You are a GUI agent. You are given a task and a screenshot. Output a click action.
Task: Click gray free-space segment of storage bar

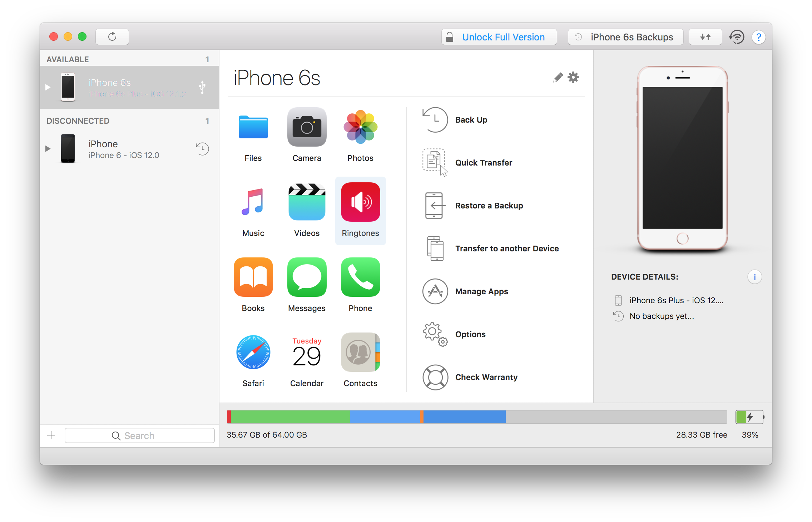[616, 417]
